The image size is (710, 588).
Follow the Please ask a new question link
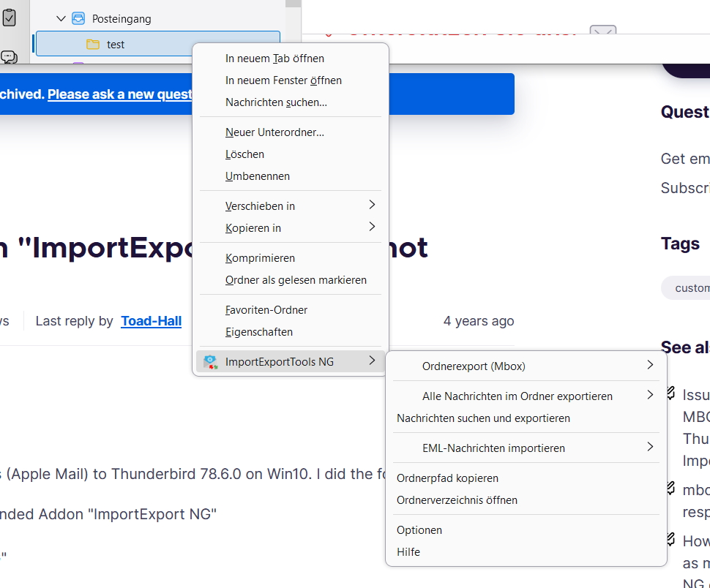click(x=119, y=94)
